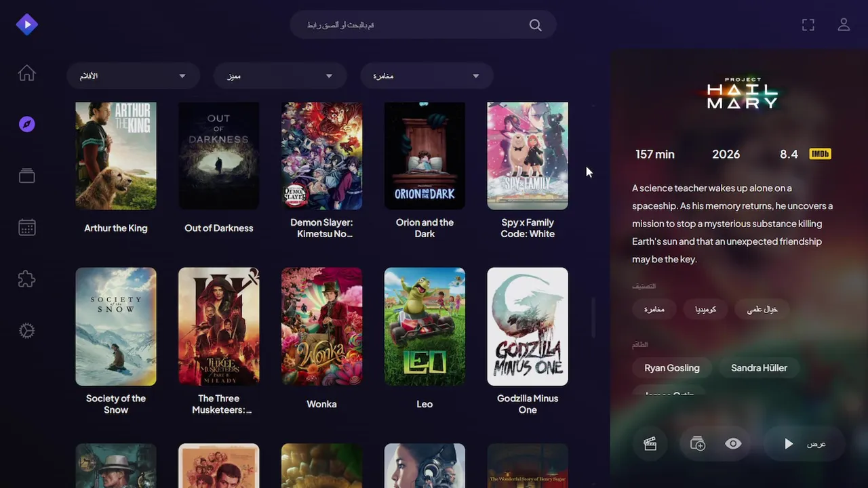Click the 'Wonka' title text
868x488 pixels.
click(321, 404)
